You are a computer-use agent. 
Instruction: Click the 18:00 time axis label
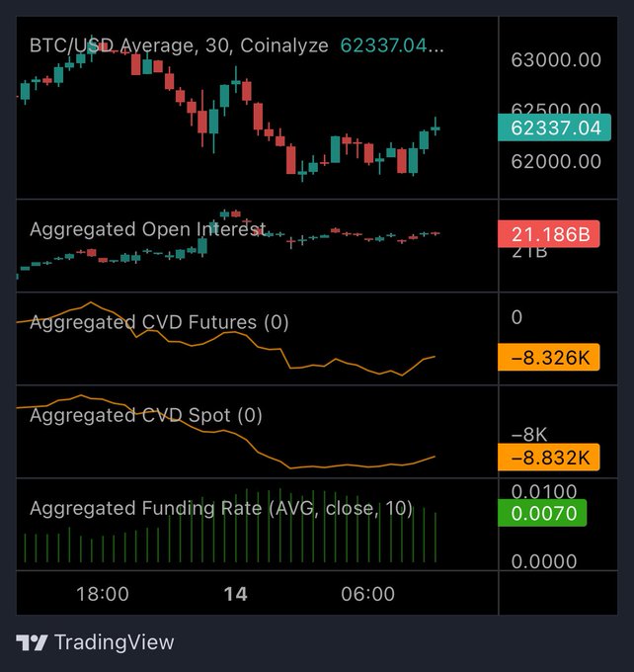pyautogui.click(x=103, y=594)
